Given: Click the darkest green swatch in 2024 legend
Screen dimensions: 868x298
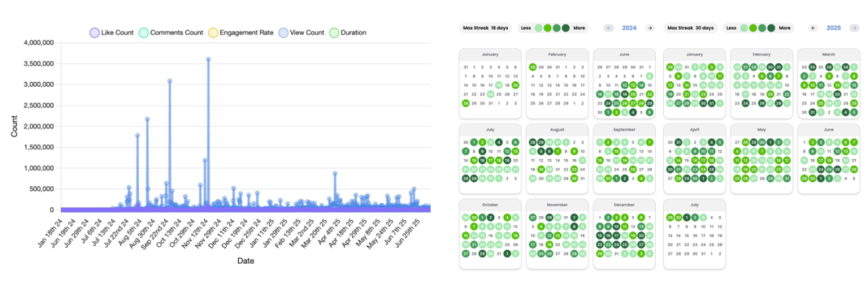Looking at the screenshot, I should (565, 27).
